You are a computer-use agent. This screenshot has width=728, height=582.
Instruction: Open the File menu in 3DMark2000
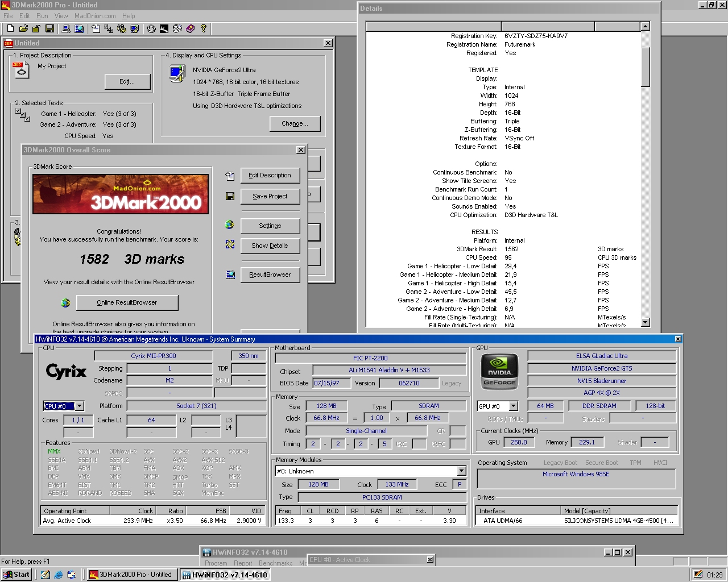(x=8, y=16)
